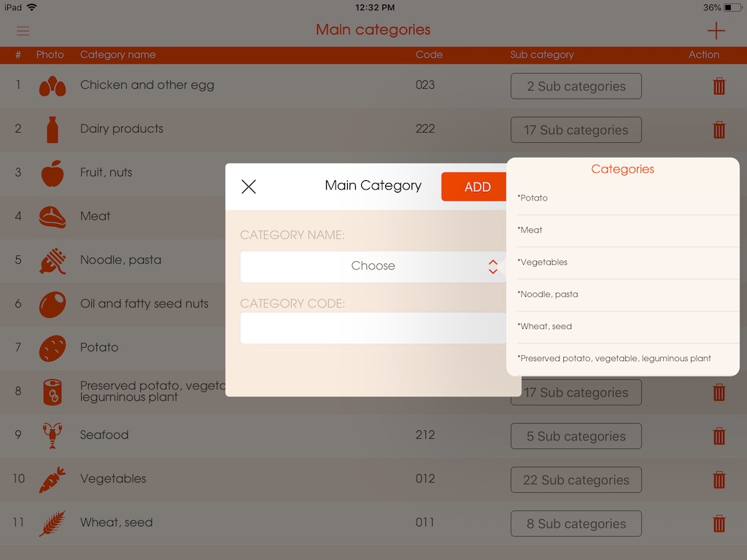Image resolution: width=747 pixels, height=560 pixels.
Task: Delete the Wheat, seed category
Action: coord(719,524)
